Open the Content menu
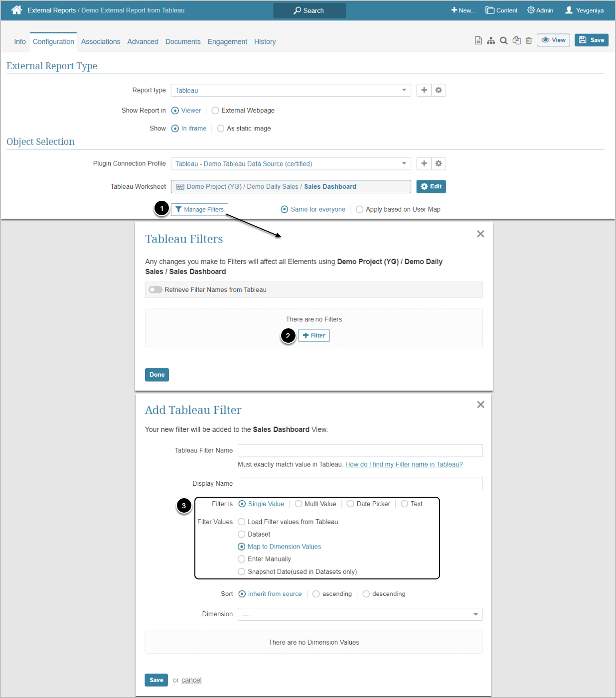The image size is (616, 698). point(501,10)
